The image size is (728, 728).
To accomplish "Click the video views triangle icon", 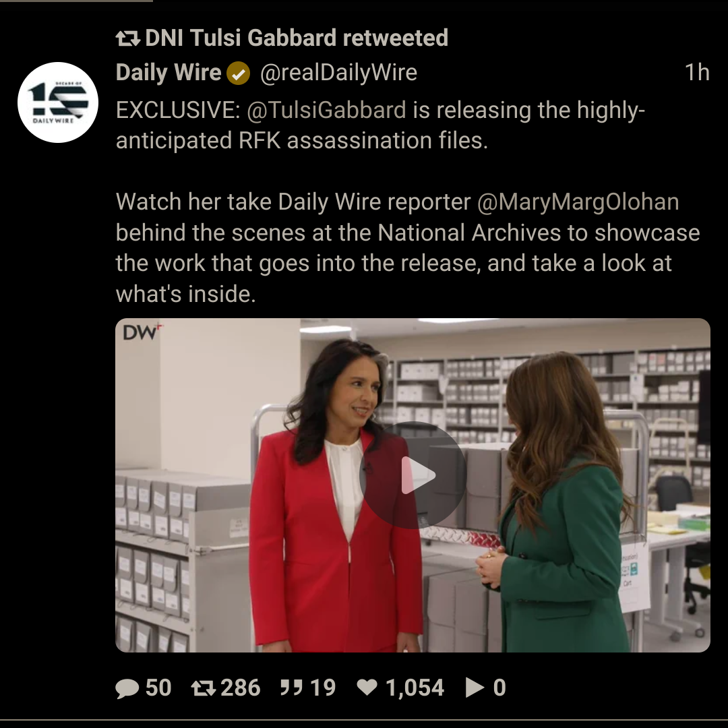I will click(475, 688).
